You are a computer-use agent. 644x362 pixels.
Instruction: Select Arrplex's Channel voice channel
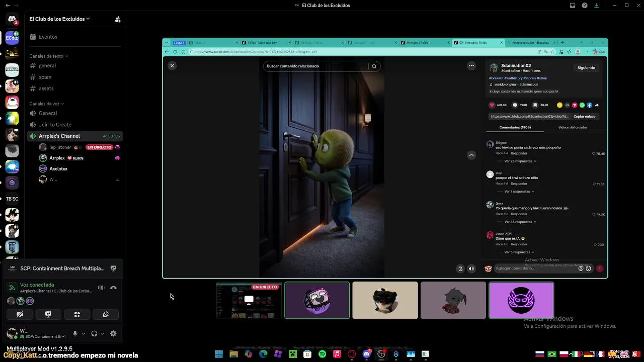point(74,136)
